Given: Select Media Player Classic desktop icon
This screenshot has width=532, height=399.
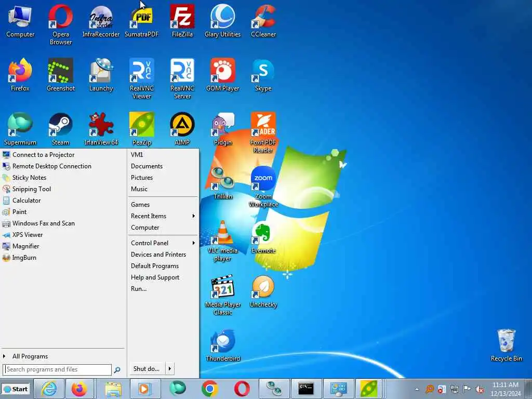Looking at the screenshot, I should (222, 295).
